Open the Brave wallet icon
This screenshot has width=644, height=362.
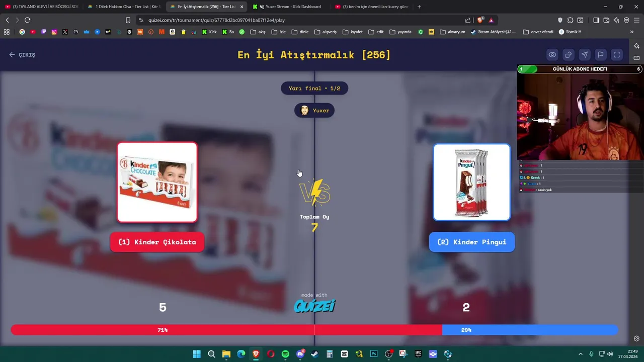(x=606, y=20)
